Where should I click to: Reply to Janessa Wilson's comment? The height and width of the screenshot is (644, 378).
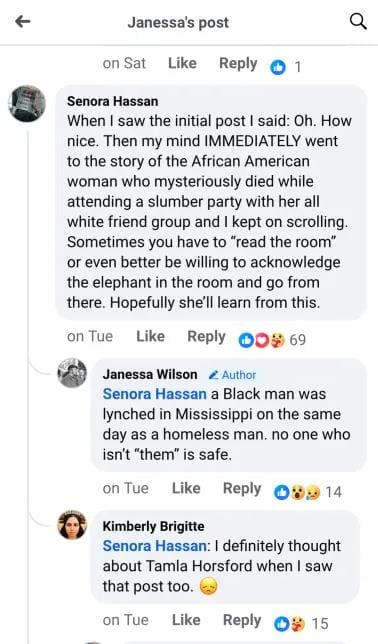point(242,488)
